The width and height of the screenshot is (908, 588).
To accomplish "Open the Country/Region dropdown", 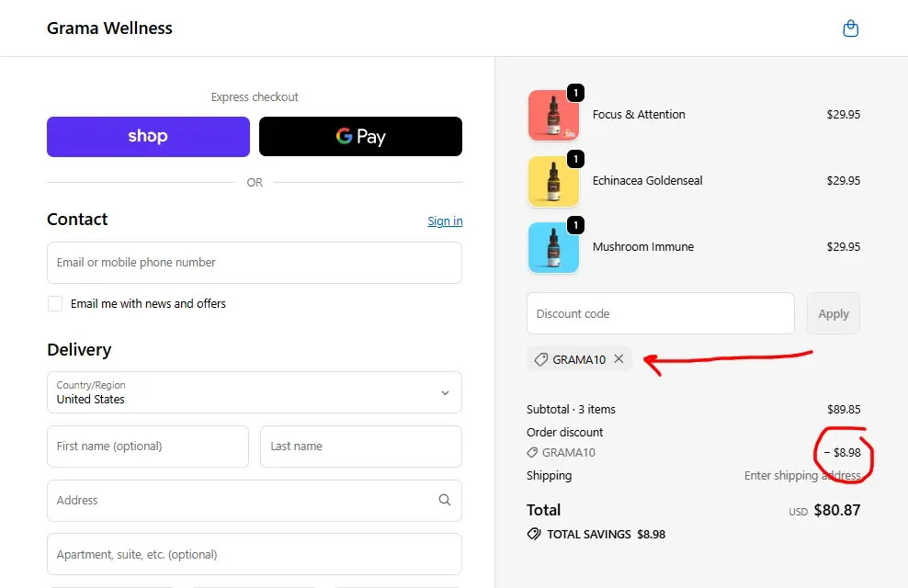I will (255, 392).
